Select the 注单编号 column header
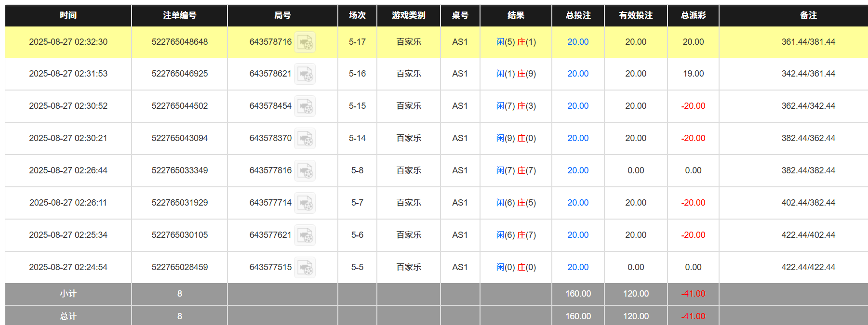The image size is (868, 325). pyautogui.click(x=179, y=15)
